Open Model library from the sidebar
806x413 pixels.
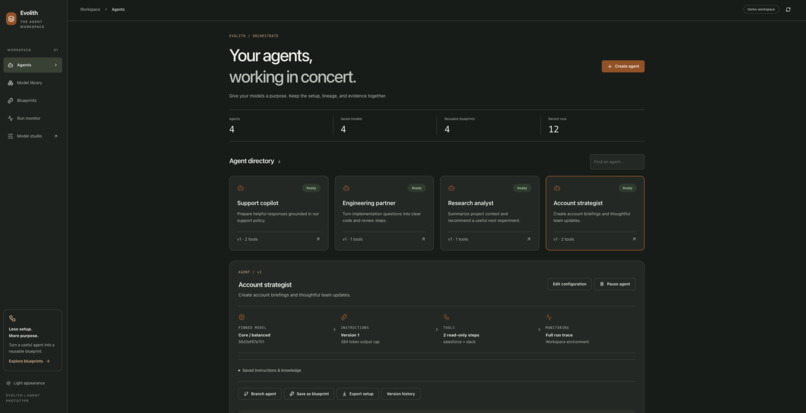point(33,83)
